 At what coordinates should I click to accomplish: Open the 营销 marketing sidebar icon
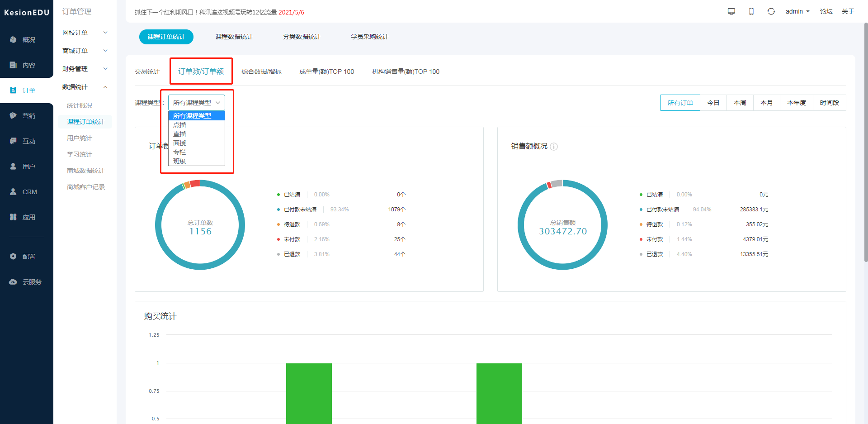click(x=13, y=116)
